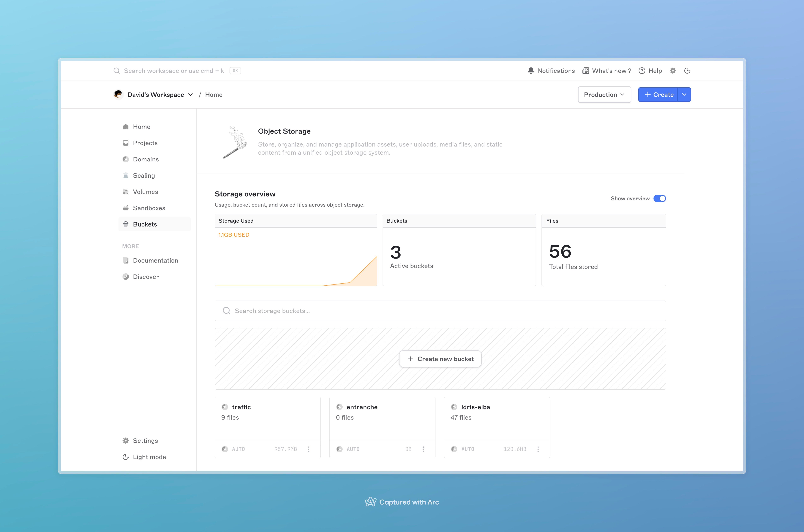Open the traffic bucket card
This screenshot has height=532, width=804.
coord(267,427)
